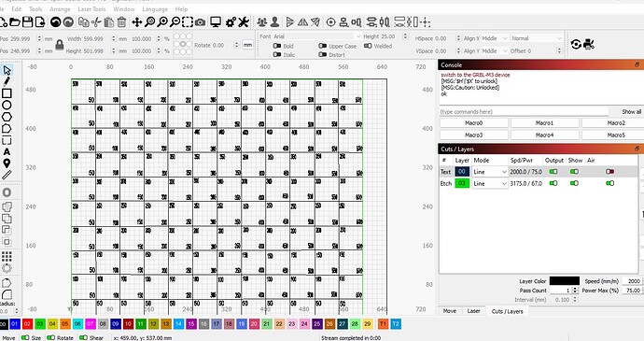Select red palette swatch 02
This screenshot has width=644, height=341.
(27, 324)
